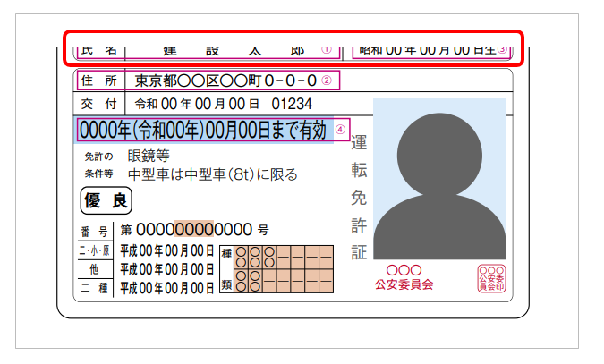The width and height of the screenshot is (604, 364).
Task: Click the 眼鏡等 condition text
Action: pos(149,157)
